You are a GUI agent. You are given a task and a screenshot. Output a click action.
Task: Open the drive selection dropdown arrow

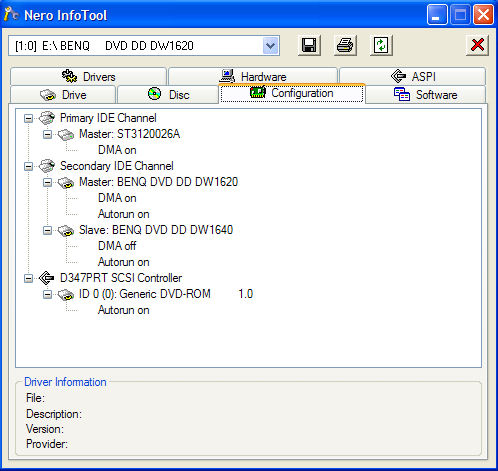tap(270, 46)
